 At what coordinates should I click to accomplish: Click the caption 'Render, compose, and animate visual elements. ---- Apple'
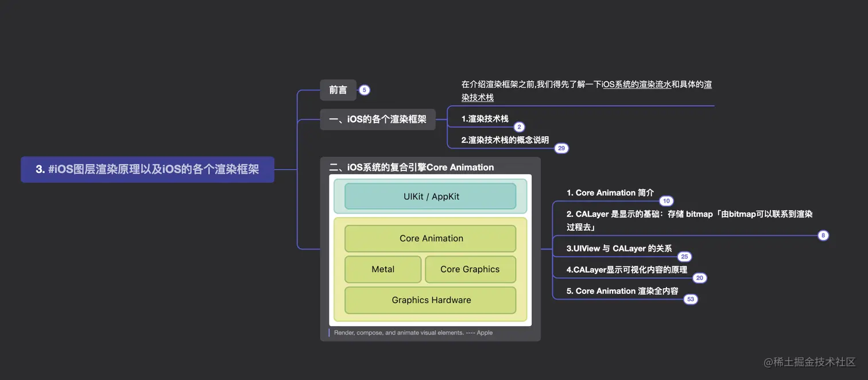(x=413, y=332)
